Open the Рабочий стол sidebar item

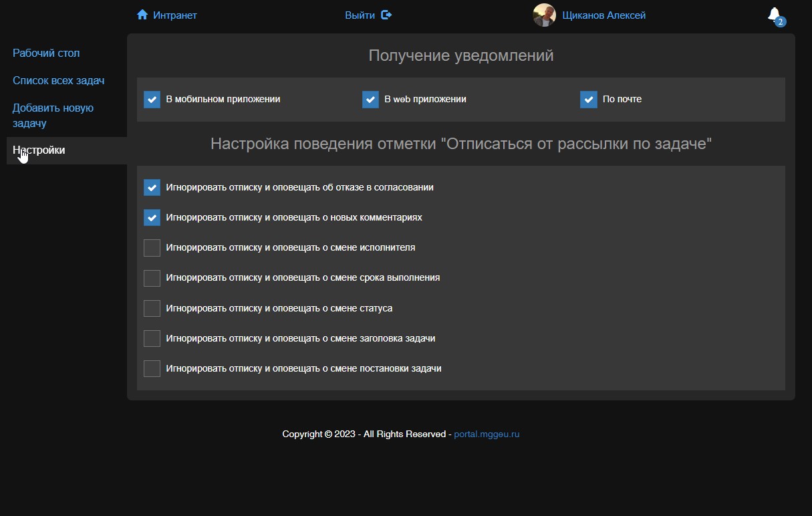pos(46,53)
